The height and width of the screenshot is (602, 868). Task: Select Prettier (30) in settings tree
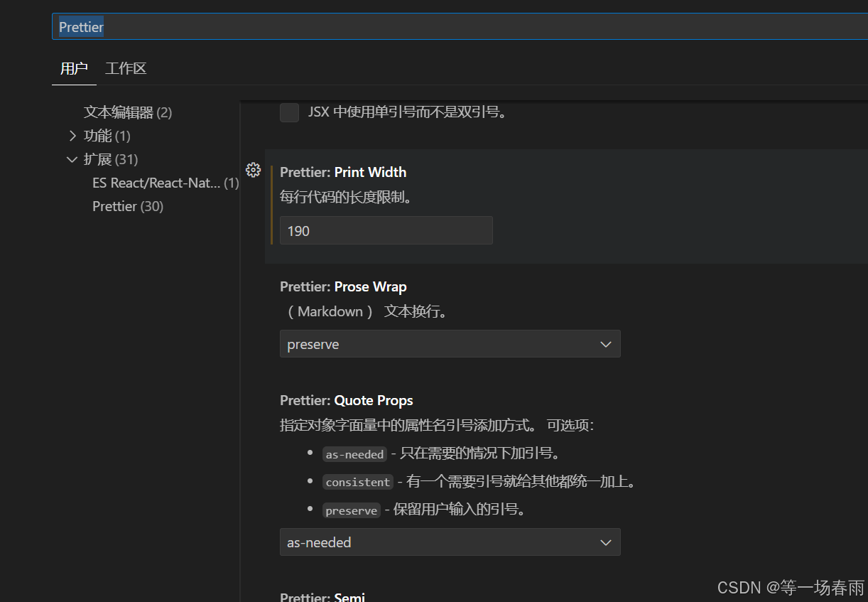[x=128, y=206]
